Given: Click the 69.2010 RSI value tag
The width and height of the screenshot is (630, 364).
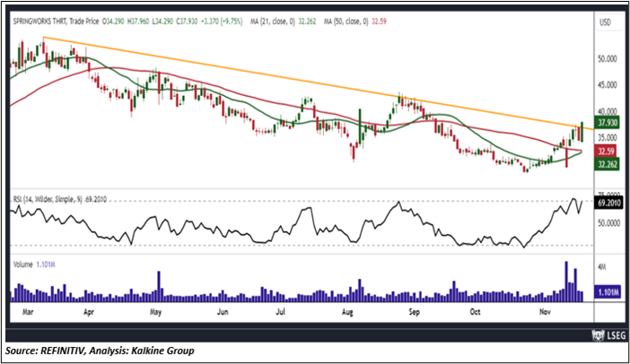Looking at the screenshot, I should 609,204.
